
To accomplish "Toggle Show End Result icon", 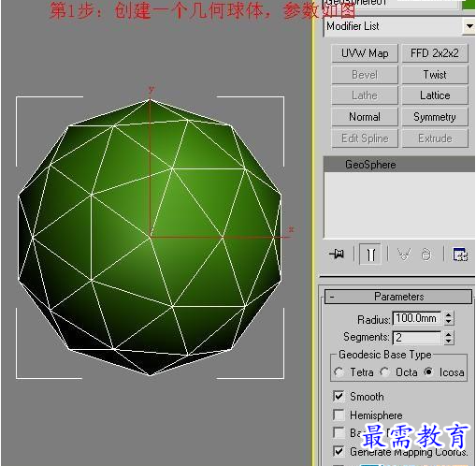I will [x=370, y=255].
